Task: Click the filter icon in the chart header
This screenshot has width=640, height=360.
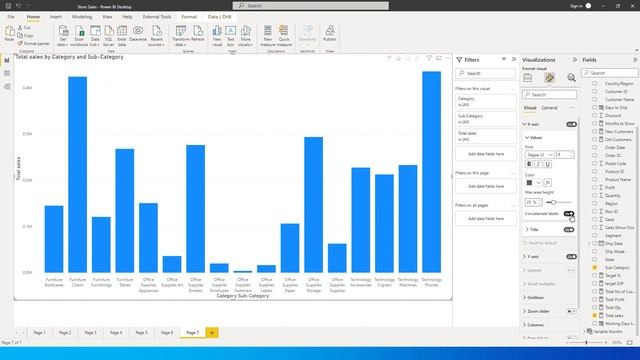Action: click(429, 59)
